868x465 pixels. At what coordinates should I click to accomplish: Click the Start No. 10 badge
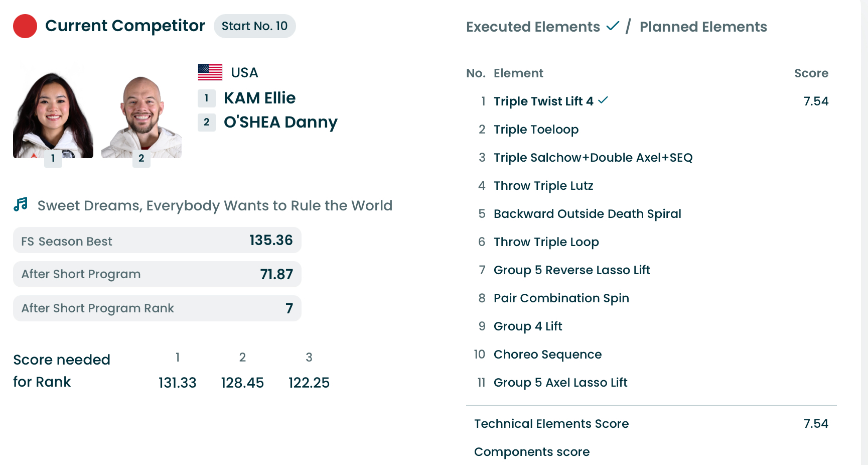click(x=255, y=26)
